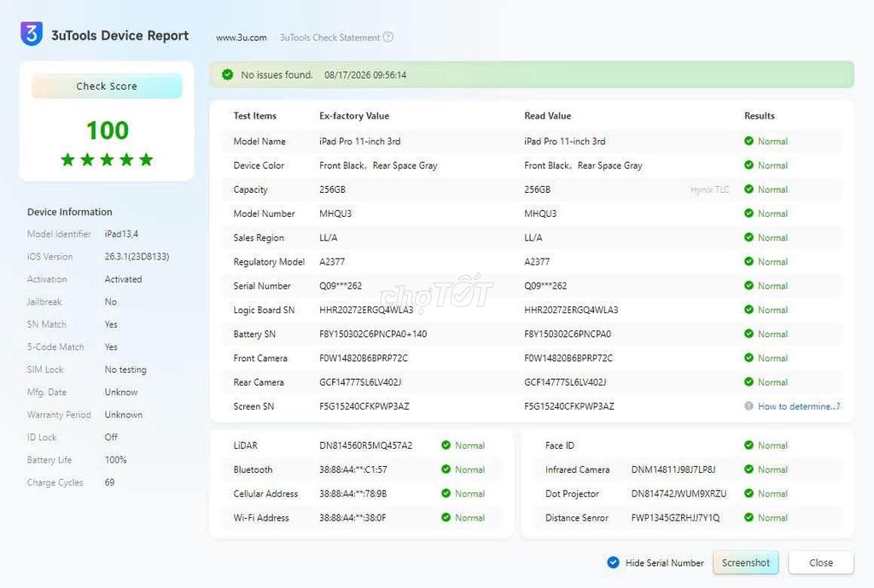Click the Screen SN info icon
The image size is (874, 588).
pyautogui.click(x=749, y=405)
